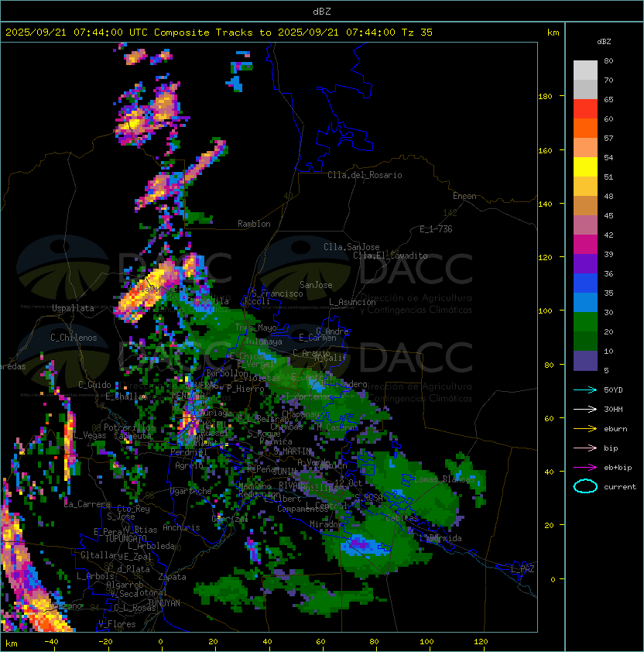Pick the light blue 30-35 dBZ swatch
This screenshot has width=644, height=652.
[x=585, y=303]
